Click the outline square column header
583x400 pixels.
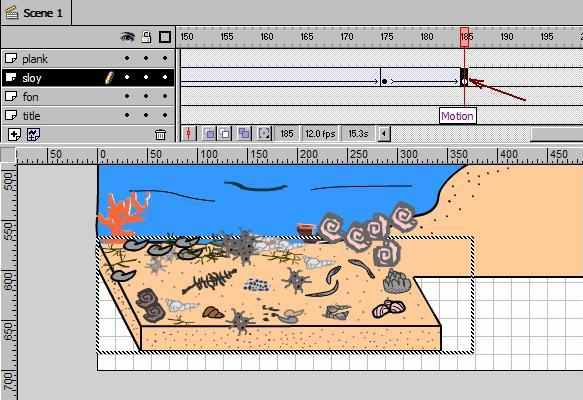165,37
